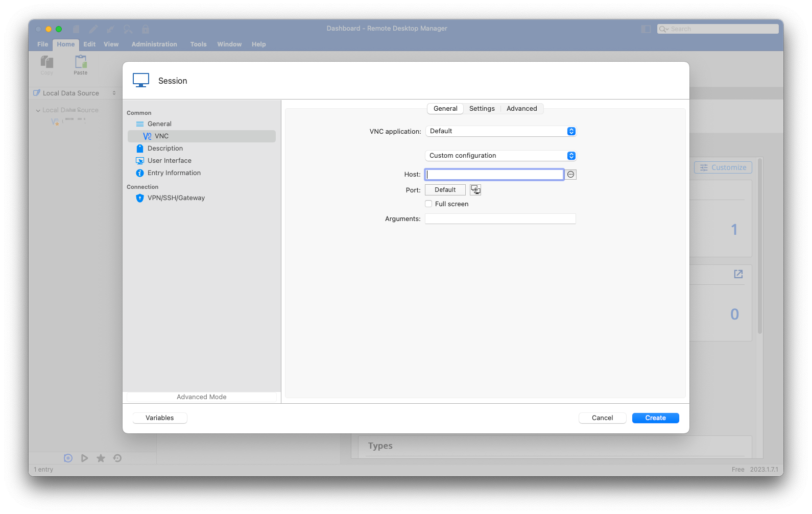Collapse the Local Data Source tree node
This screenshot has width=812, height=514.
point(38,110)
